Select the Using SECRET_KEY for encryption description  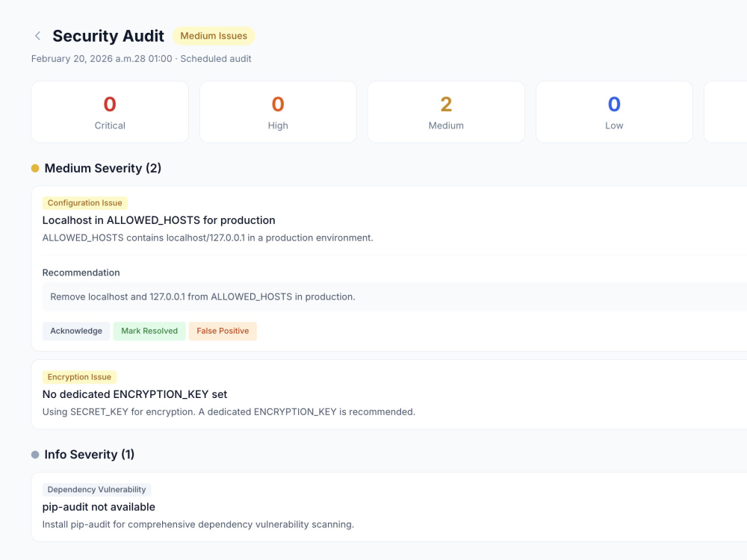click(x=229, y=411)
